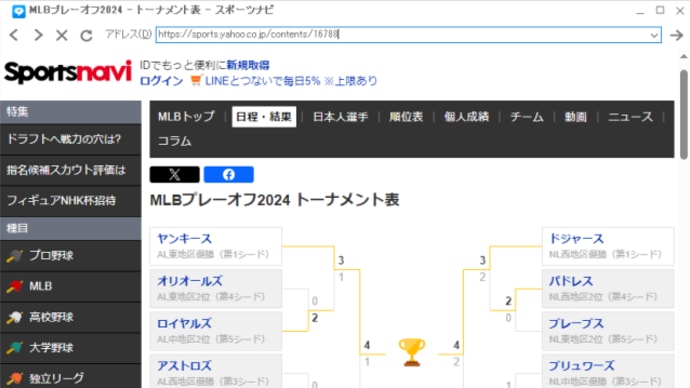The width and height of the screenshot is (690, 388).
Task: Click the 大学野球 icon in sidebar
Action: 15,348
